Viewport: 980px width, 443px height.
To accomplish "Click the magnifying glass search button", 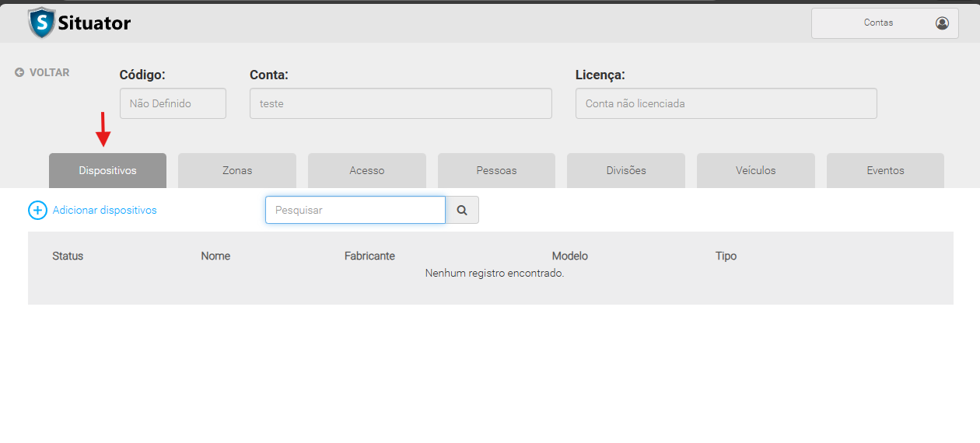I will coord(462,210).
